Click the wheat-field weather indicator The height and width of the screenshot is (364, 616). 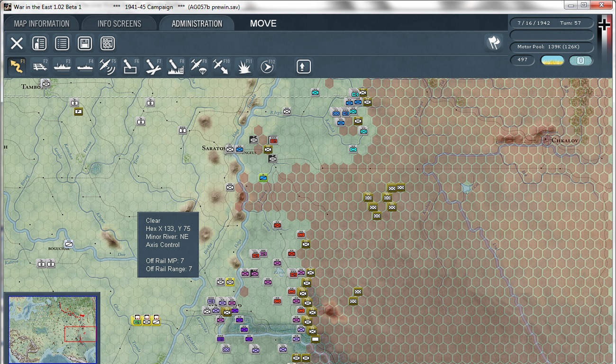pos(553,60)
